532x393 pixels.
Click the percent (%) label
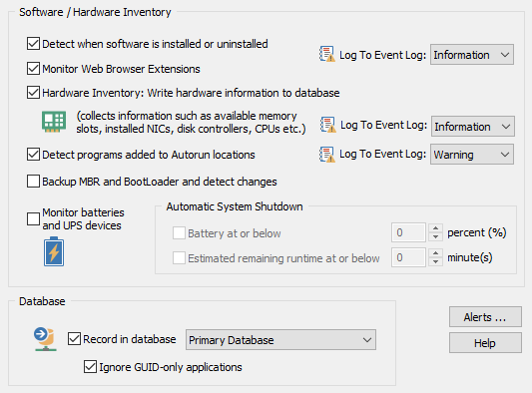477,232
